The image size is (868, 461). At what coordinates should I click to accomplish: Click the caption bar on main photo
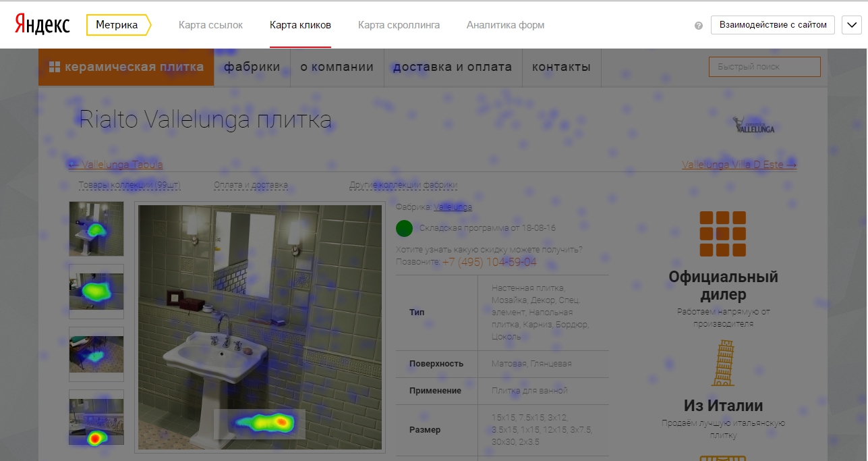coord(260,424)
